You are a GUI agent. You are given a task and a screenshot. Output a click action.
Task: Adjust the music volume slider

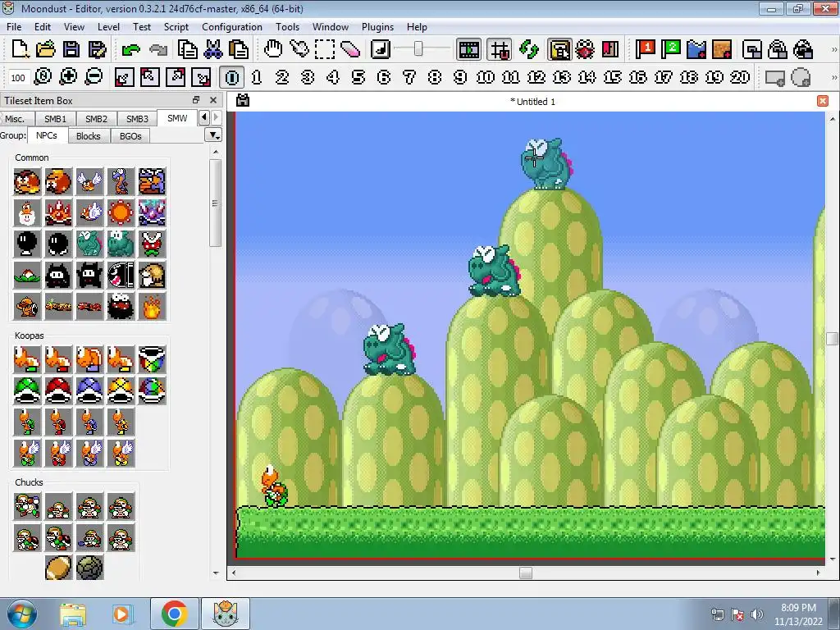coord(418,49)
